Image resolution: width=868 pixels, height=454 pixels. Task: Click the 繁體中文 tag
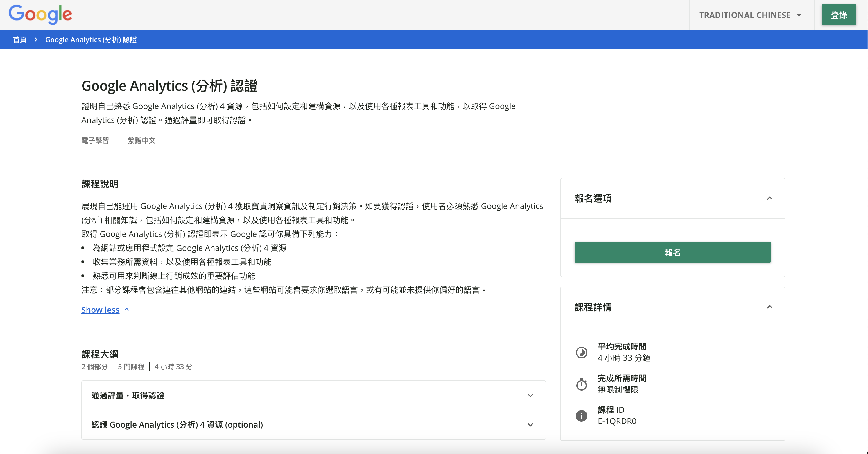click(141, 141)
